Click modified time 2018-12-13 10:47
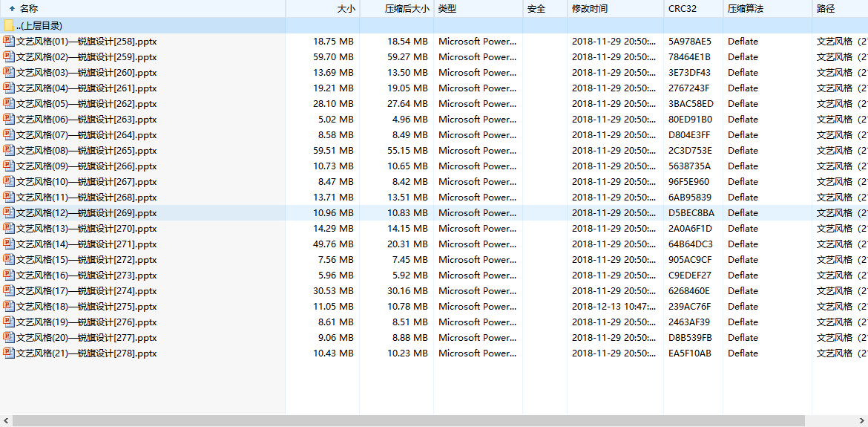Viewport: 868px width, 427px height. point(614,306)
